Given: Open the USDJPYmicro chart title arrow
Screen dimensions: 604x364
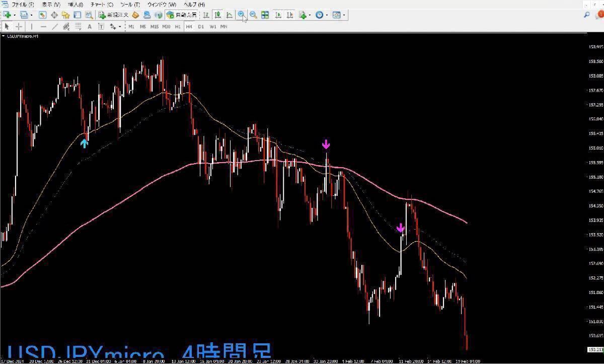Looking at the screenshot, I should [3, 36].
